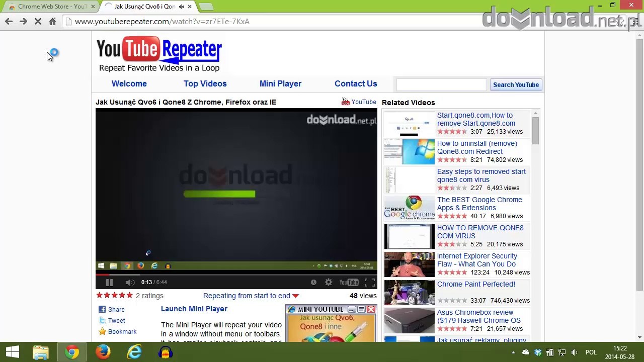
Task: Click the YouTube Repeater logo
Action: pyautogui.click(x=159, y=54)
